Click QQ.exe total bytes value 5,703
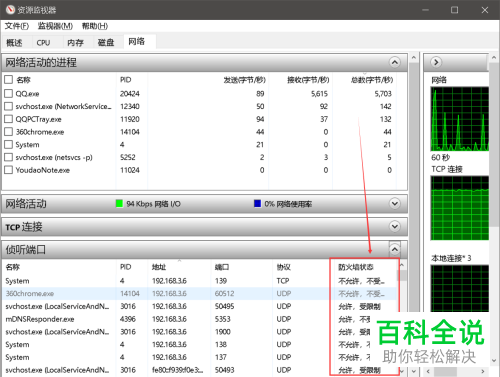500x377 pixels. 383,94
